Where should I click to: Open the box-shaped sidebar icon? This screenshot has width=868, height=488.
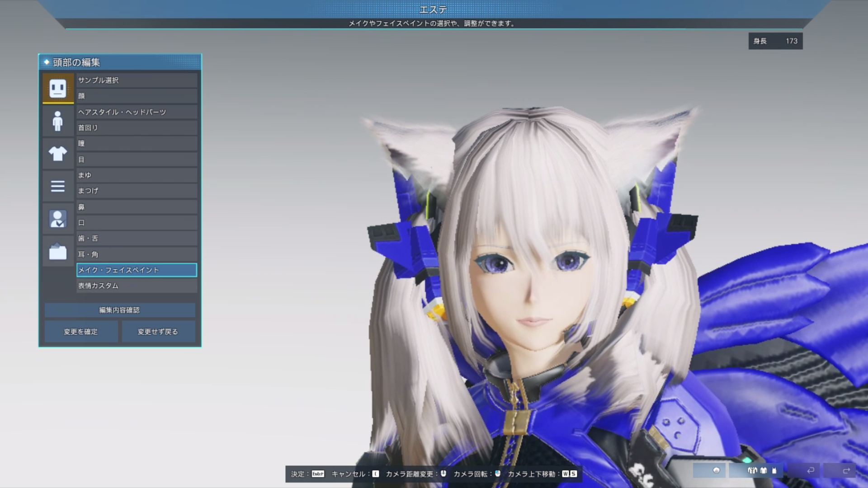(58, 252)
